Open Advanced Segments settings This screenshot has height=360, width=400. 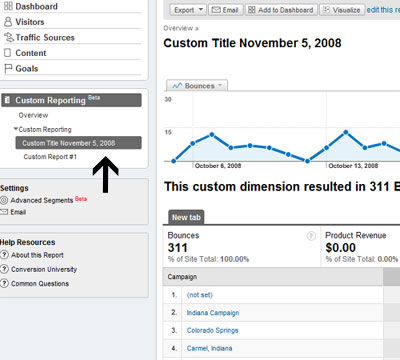coord(42,200)
